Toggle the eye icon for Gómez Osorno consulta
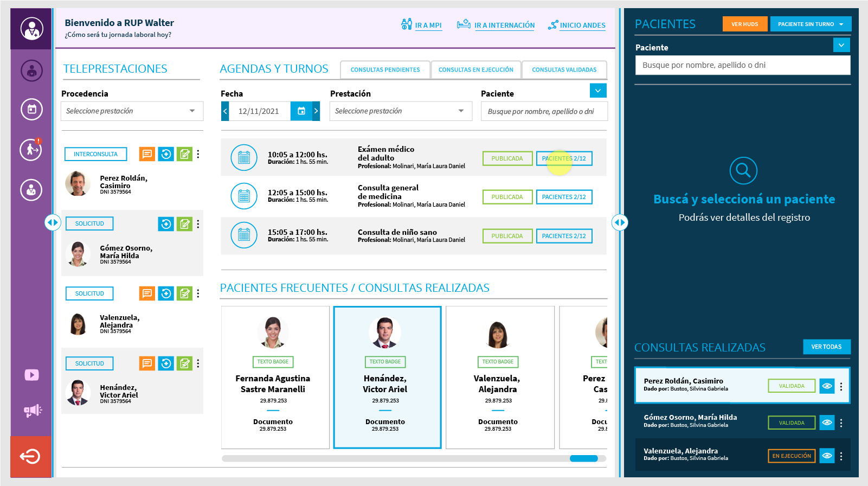The height and width of the screenshot is (486, 868). (827, 423)
